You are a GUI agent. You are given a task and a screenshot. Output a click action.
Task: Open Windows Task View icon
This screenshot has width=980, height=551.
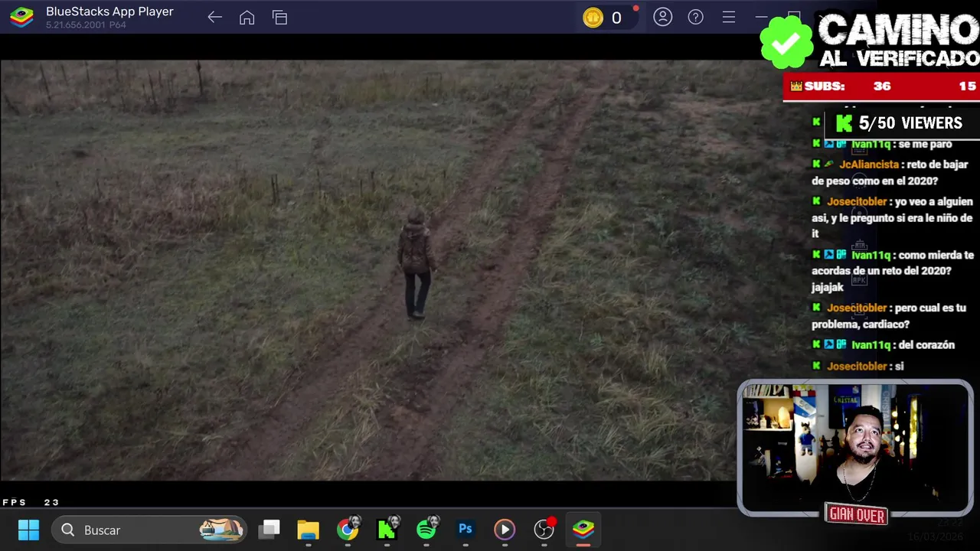[x=269, y=530]
